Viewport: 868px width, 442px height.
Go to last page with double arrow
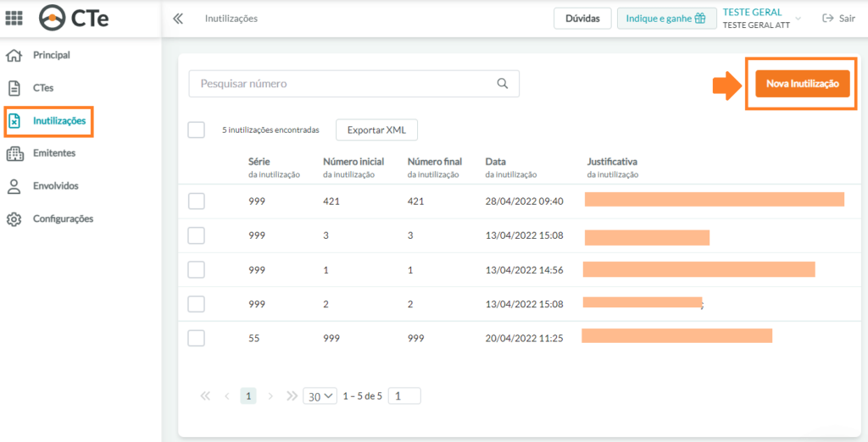(x=292, y=396)
